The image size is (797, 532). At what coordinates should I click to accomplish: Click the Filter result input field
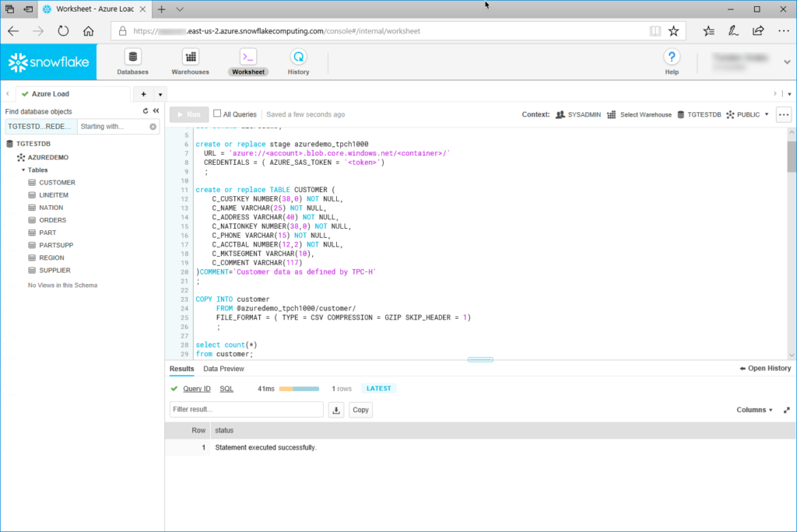246,410
